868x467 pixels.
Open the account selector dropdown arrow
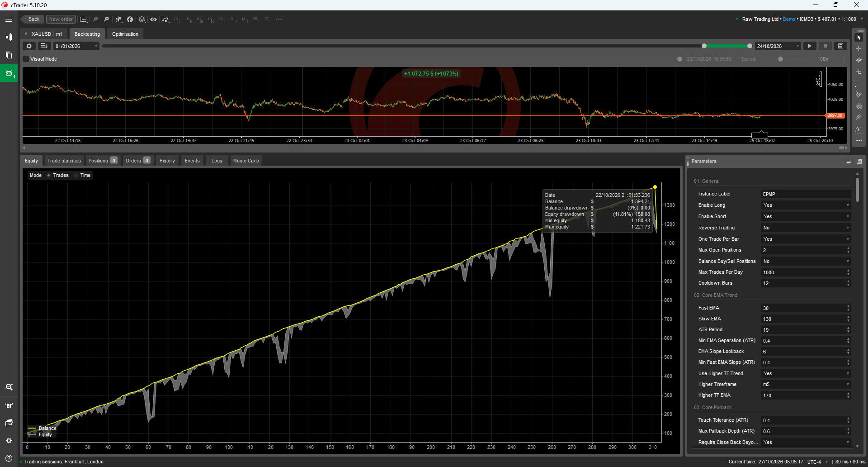pos(862,19)
